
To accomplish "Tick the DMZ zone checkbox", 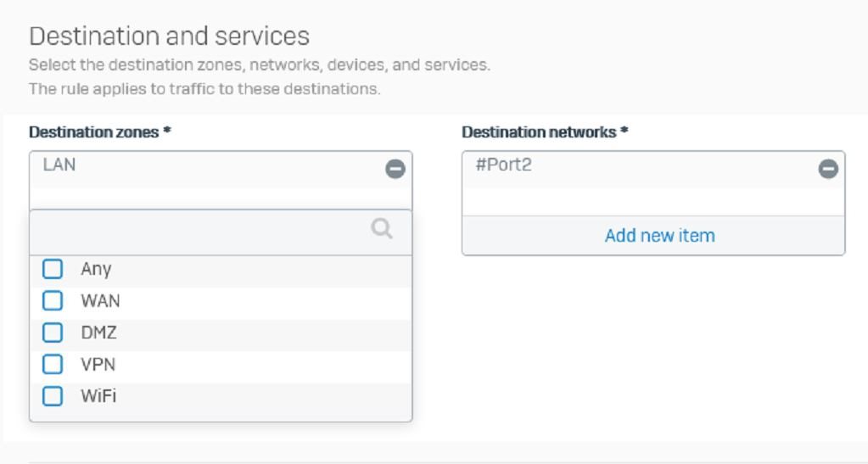I will click(53, 333).
